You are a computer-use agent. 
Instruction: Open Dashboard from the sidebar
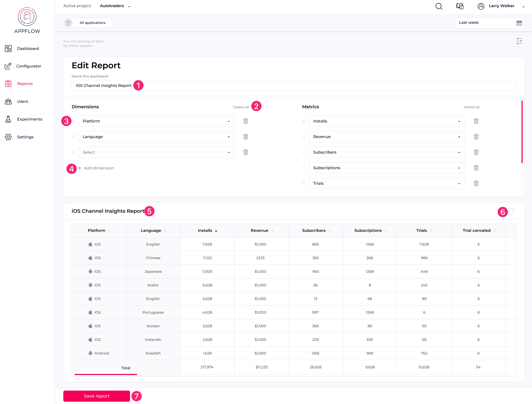coord(28,48)
